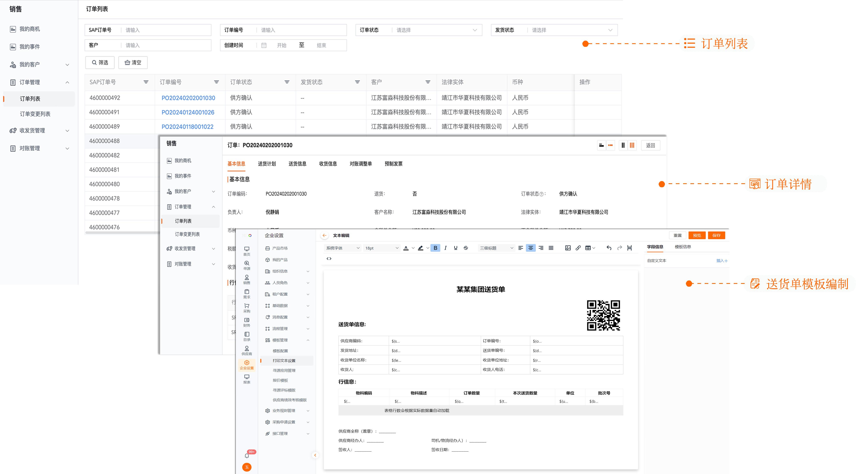The width and height of the screenshot is (868, 474).
Task: Click the 筛选 filter button
Action: [100, 62]
